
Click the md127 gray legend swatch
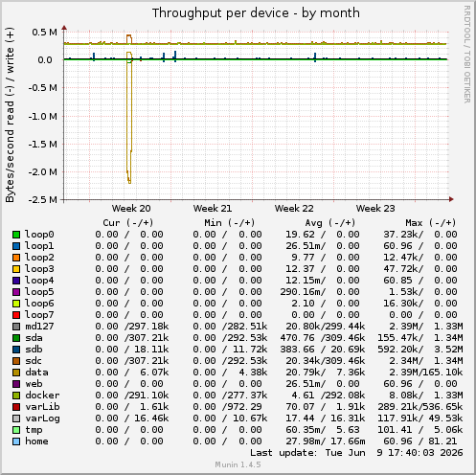pos(16,327)
